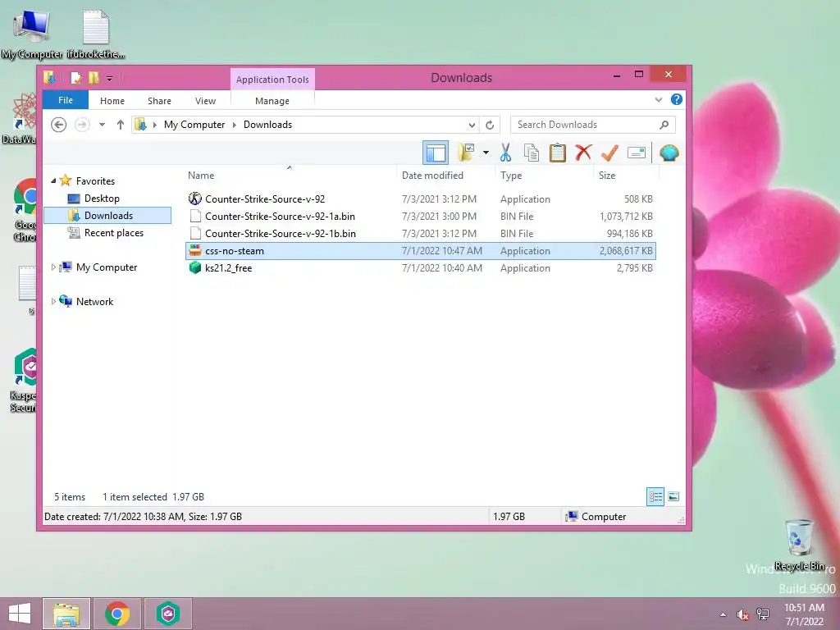This screenshot has width=840, height=630.
Task: Switch to the View ribbon tab
Action: point(205,101)
